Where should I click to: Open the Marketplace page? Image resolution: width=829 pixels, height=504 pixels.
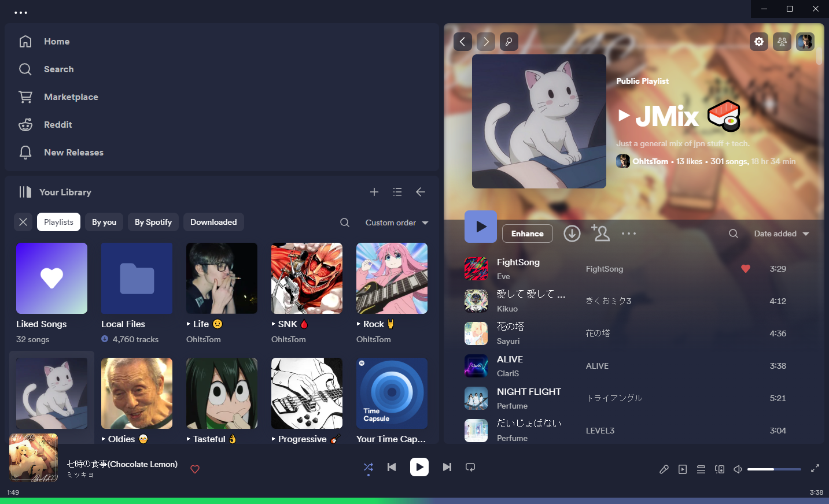pos(58,97)
